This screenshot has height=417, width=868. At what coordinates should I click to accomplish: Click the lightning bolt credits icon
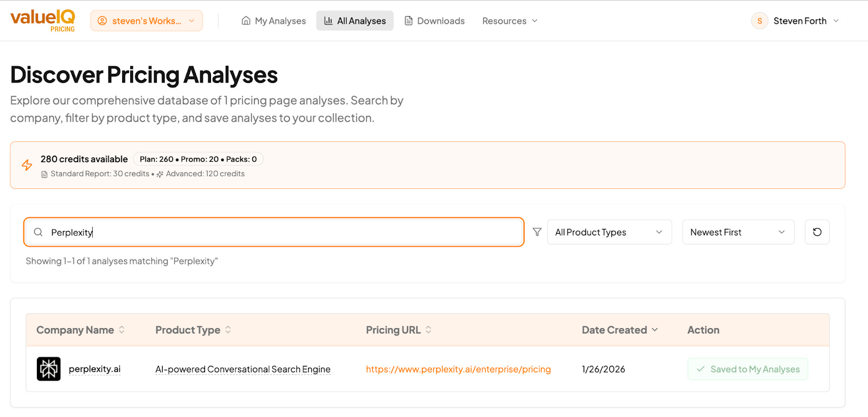(27, 165)
